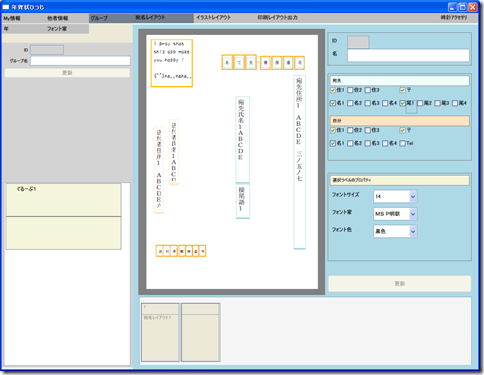Image resolution: width=484 pixels, height=375 pixels.
Task: Select the 接尾語1 label on canvas
Action: click(242, 200)
